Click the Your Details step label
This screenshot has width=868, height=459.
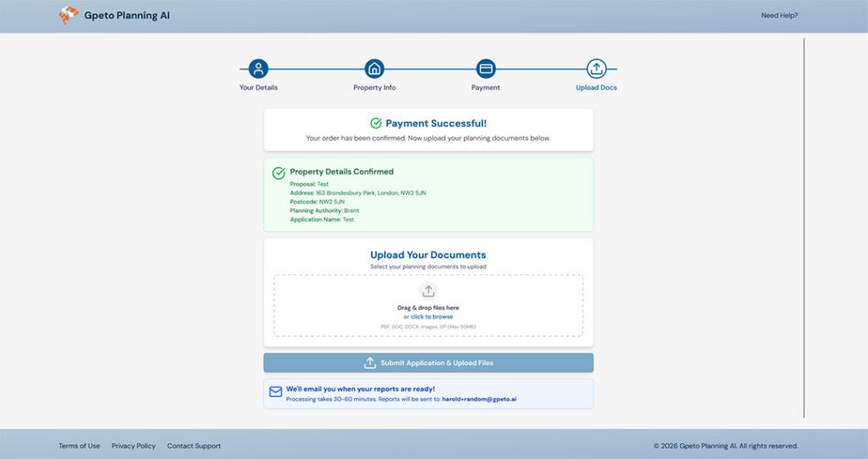tap(259, 87)
